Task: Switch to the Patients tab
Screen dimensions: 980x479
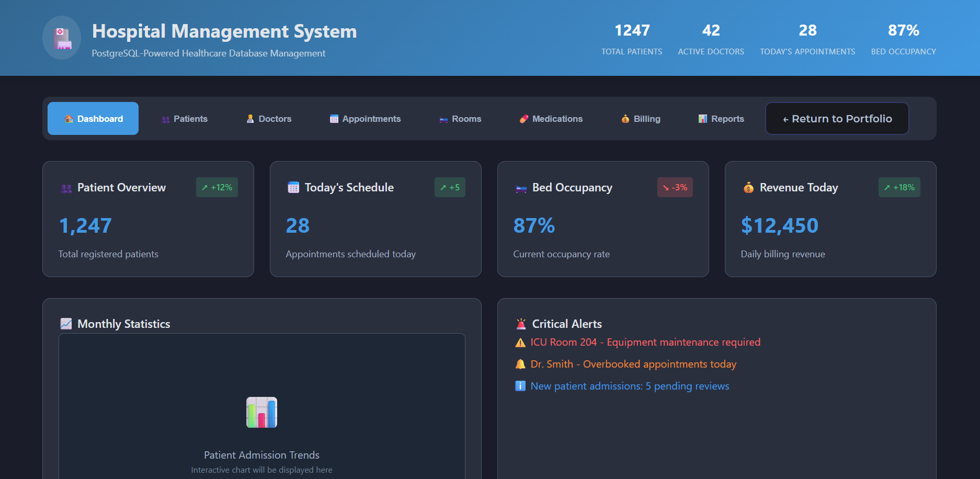Action: point(184,119)
